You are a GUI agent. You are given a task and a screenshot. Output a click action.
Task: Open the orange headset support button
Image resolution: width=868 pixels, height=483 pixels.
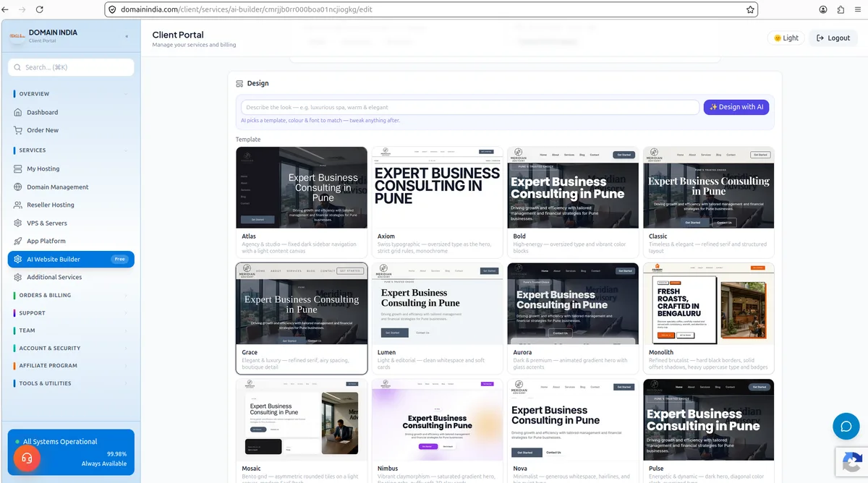pyautogui.click(x=27, y=458)
